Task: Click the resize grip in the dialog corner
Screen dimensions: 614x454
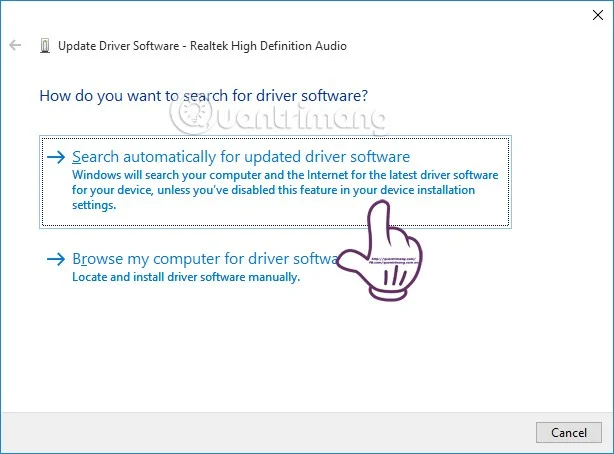Action: 607,447
